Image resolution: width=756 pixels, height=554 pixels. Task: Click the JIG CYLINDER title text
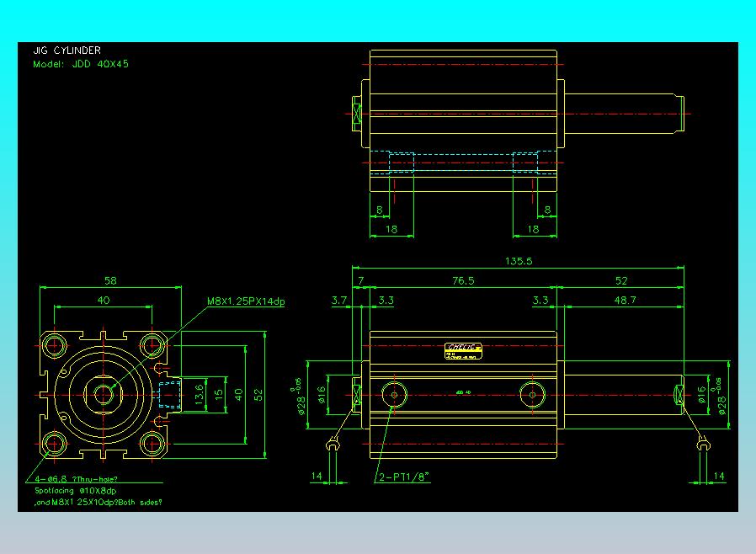67,51
